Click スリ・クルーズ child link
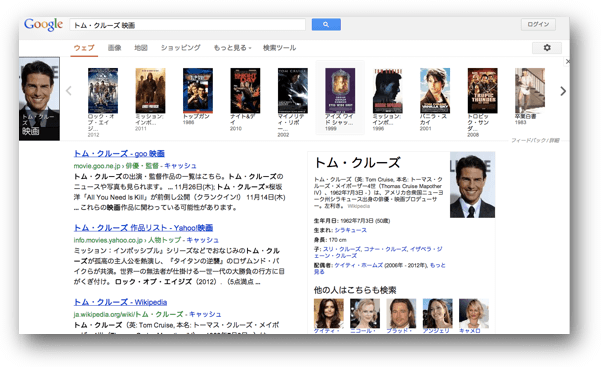The width and height of the screenshot is (601, 367). (342, 249)
